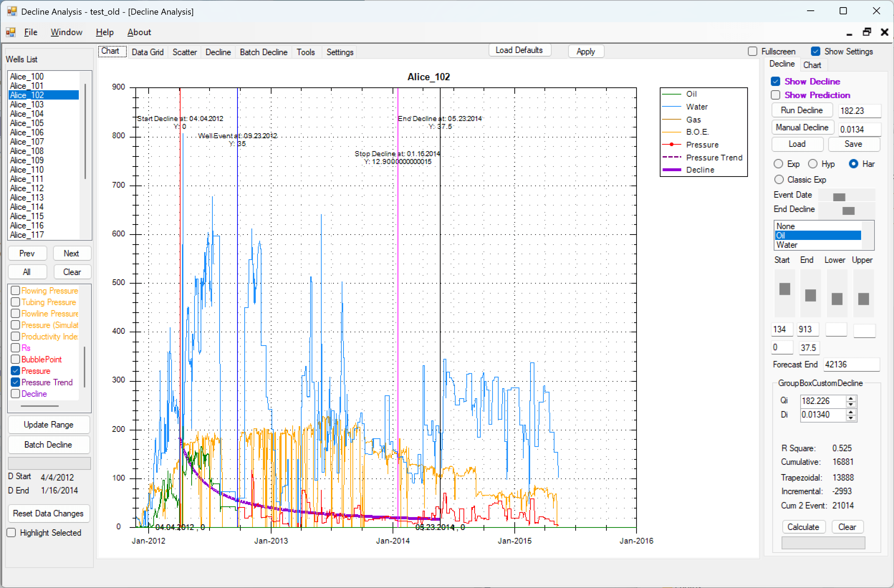This screenshot has width=894, height=588.
Task: Click the Calculate button
Action: click(x=803, y=527)
